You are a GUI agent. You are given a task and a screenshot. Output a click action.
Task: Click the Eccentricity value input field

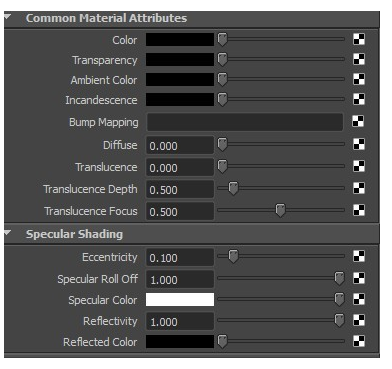pos(180,257)
